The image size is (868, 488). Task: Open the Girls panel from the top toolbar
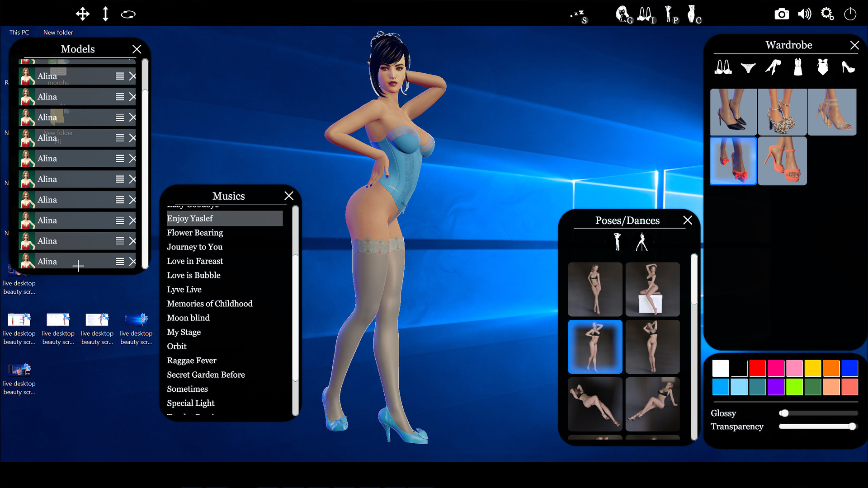point(624,14)
